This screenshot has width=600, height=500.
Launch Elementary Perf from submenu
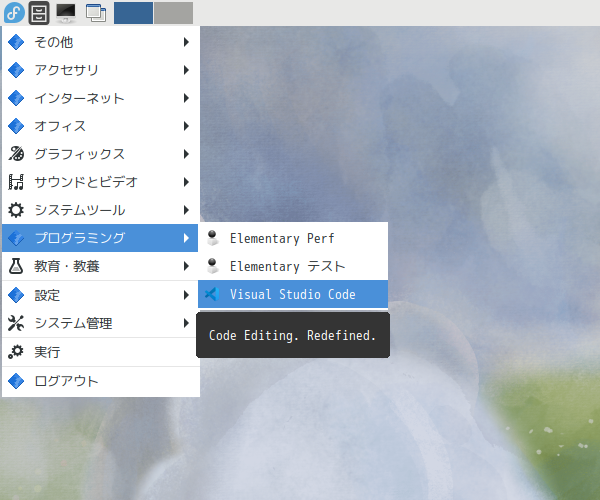pos(293,238)
